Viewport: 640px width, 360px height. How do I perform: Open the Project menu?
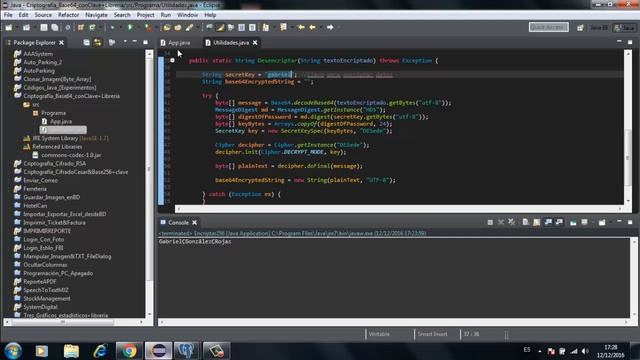coord(145,15)
